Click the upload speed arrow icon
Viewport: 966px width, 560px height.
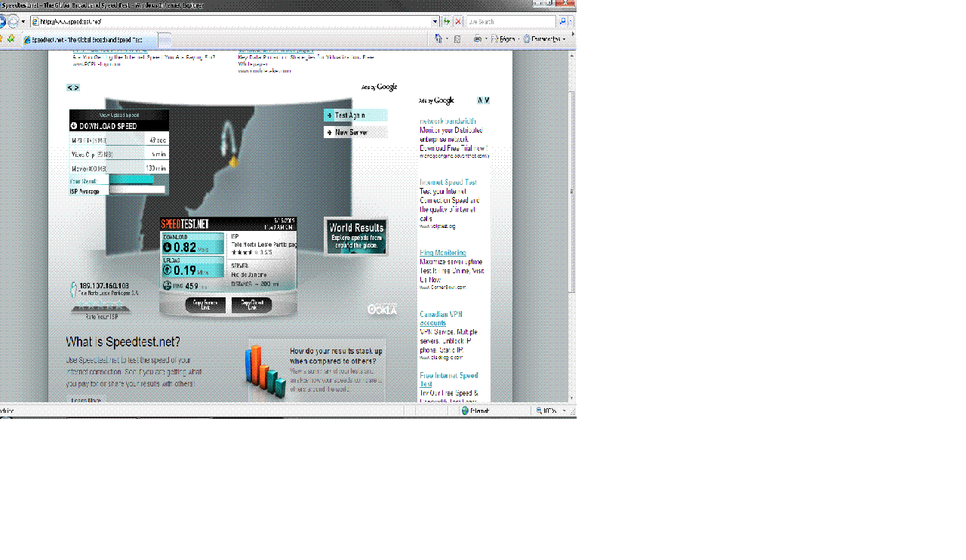[x=168, y=270]
